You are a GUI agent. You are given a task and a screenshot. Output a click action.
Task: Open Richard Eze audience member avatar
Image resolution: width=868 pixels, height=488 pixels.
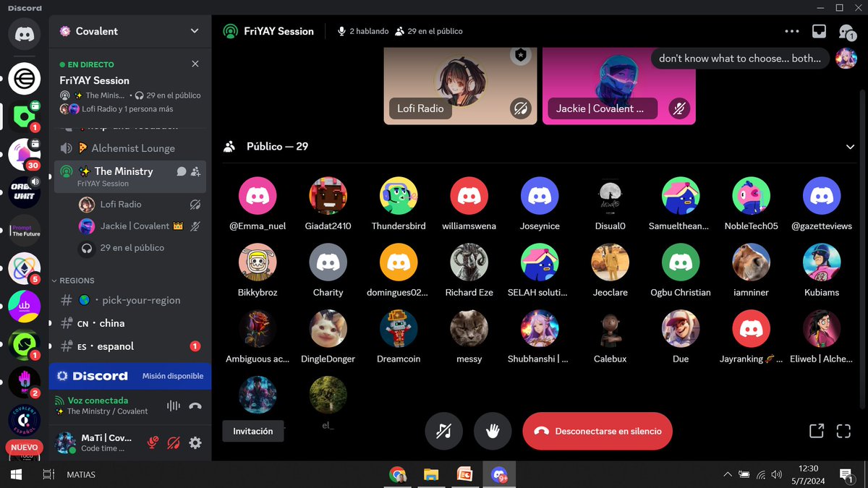click(469, 262)
